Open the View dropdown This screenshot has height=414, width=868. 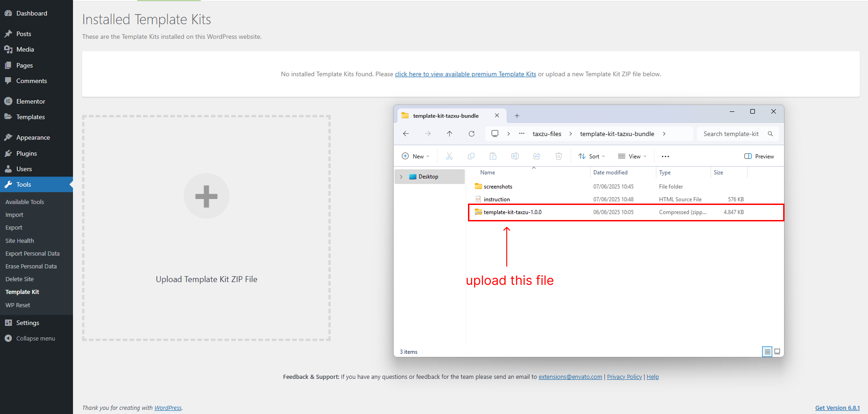tap(632, 156)
